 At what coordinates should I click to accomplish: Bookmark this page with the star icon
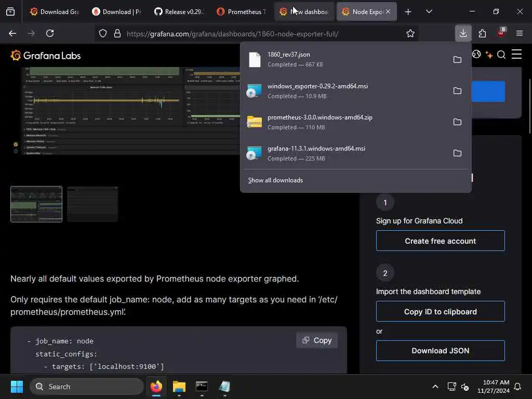tap(410, 33)
